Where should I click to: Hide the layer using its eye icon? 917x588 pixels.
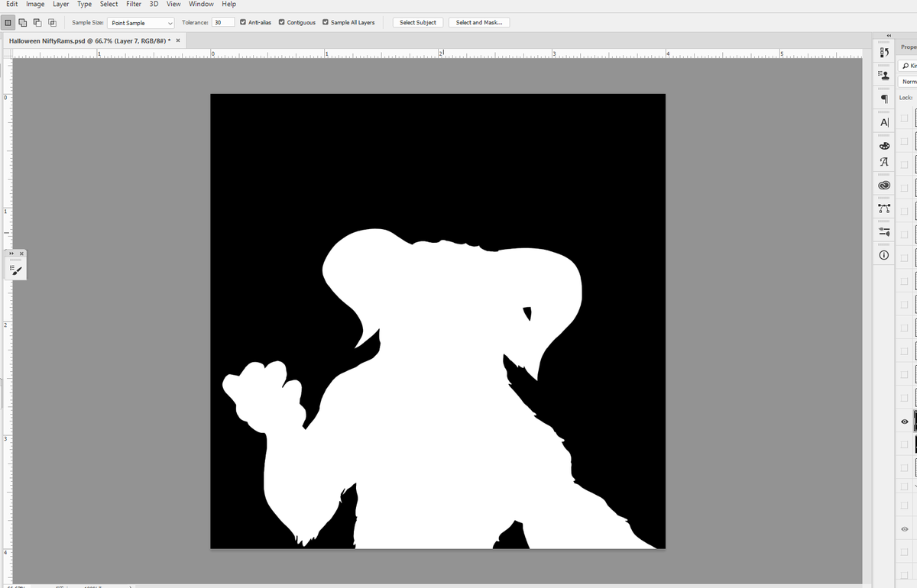[904, 421]
